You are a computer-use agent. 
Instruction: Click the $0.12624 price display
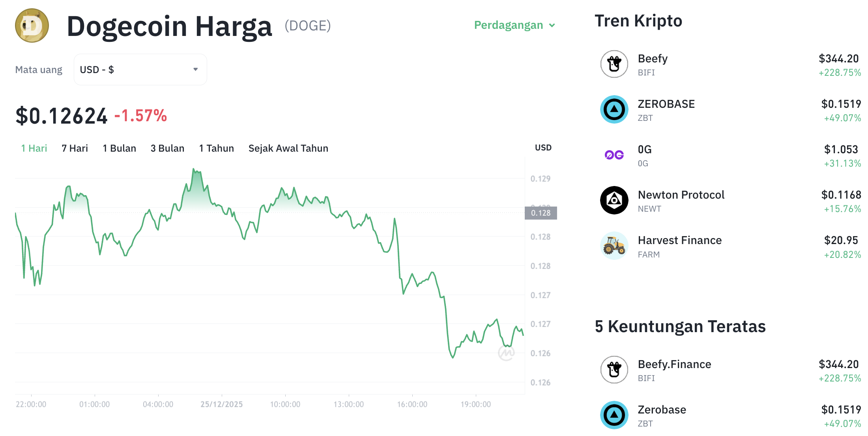pos(61,115)
